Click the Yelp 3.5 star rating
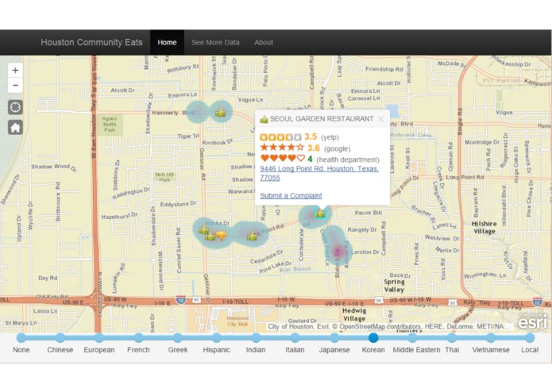This screenshot has height=392, width=552. click(x=280, y=137)
